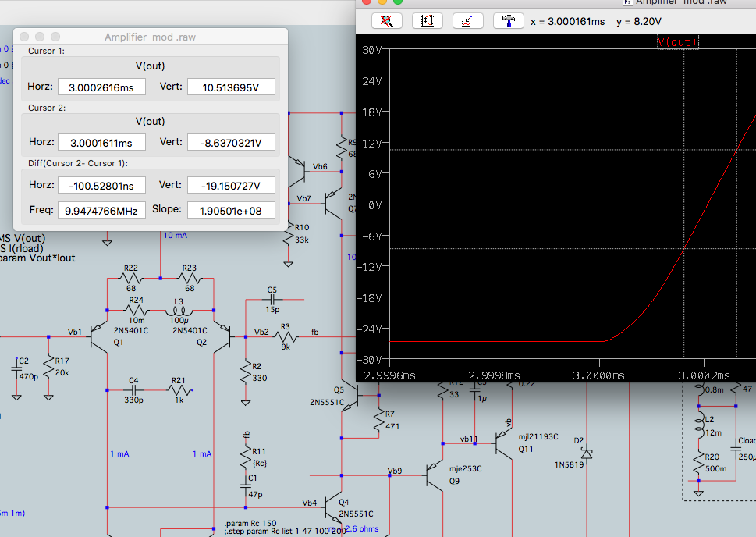Click the y = 8.20V readout
Viewport: 756px width, 537px height.
click(639, 22)
